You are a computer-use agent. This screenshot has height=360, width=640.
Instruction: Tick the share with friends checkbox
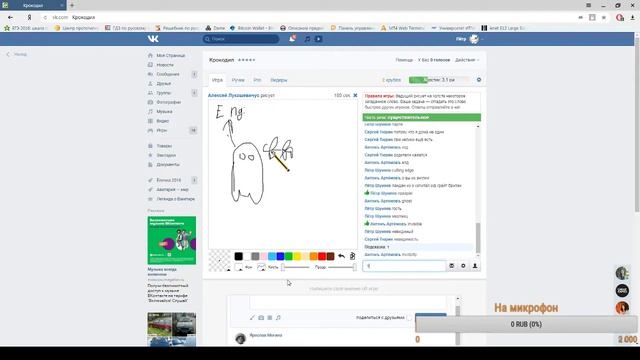tap(409, 318)
